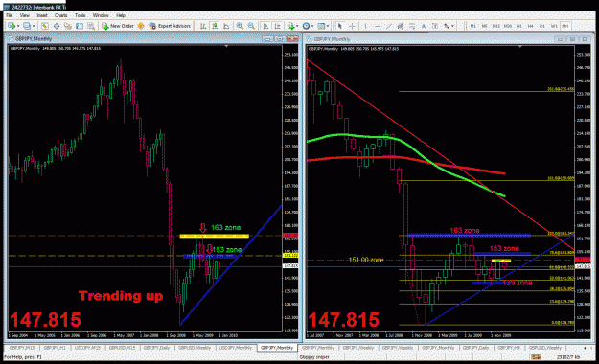This screenshot has width=599, height=364.
Task: Expand the New Chart dropdown arrow
Action: click(x=18, y=26)
